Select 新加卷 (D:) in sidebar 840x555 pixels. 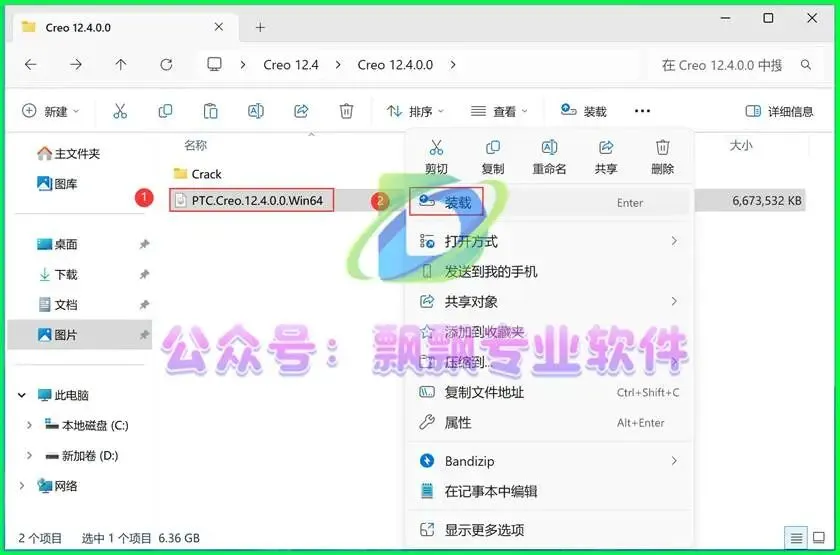(82, 456)
